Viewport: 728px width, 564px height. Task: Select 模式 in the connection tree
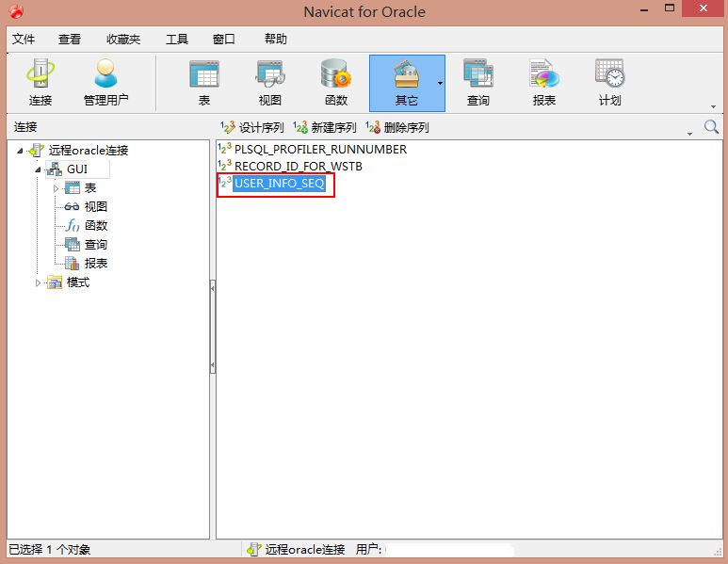78,282
